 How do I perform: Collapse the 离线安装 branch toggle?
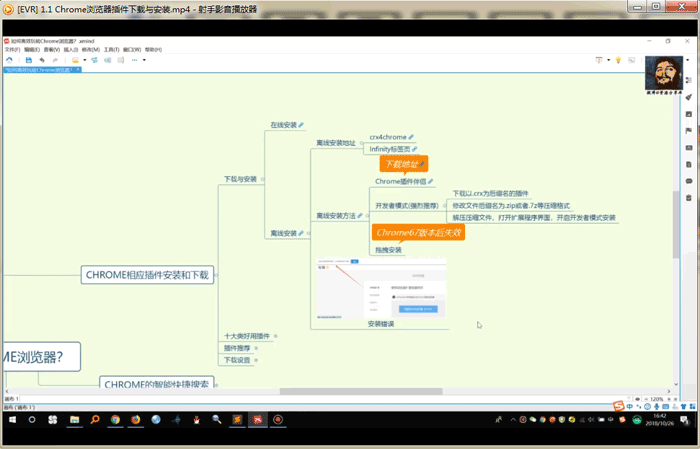tap(308, 233)
